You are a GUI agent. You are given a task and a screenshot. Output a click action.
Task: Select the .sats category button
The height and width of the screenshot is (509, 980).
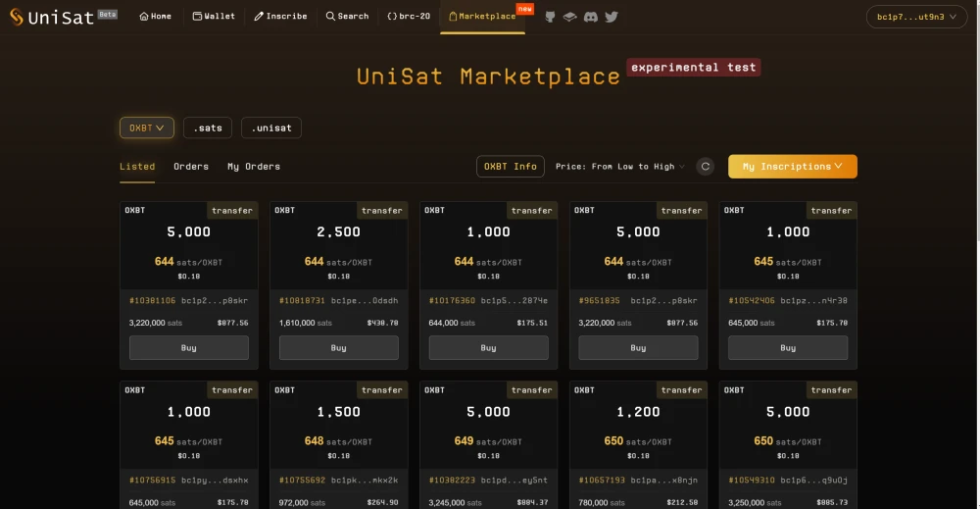coord(208,127)
